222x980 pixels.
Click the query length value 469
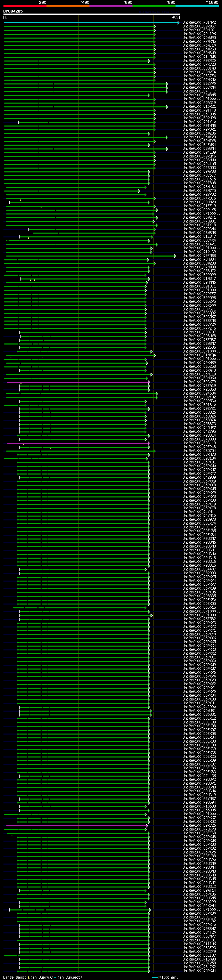coord(175,17)
